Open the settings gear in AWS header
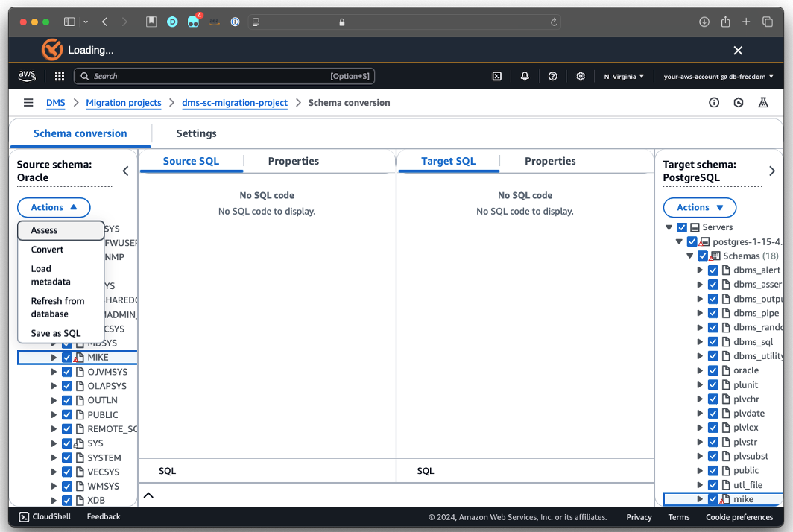This screenshot has height=532, width=793. (x=580, y=76)
